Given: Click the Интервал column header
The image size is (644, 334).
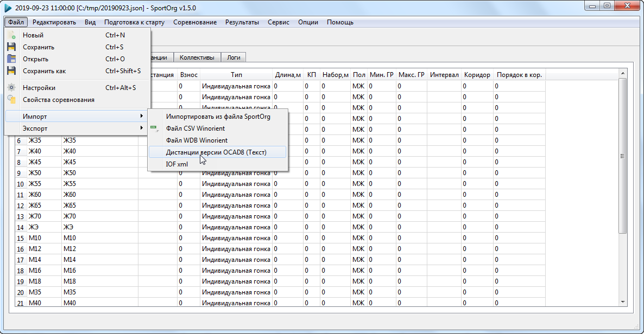Looking at the screenshot, I should [x=444, y=75].
